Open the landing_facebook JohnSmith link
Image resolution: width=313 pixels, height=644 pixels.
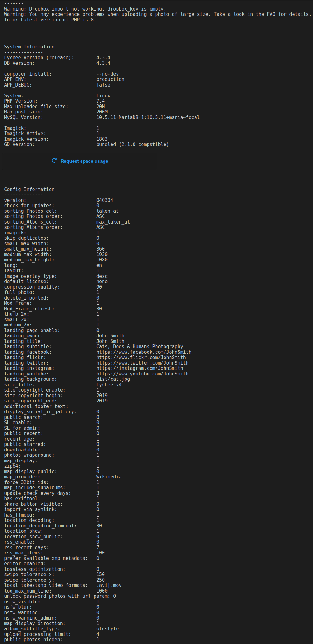(x=144, y=352)
